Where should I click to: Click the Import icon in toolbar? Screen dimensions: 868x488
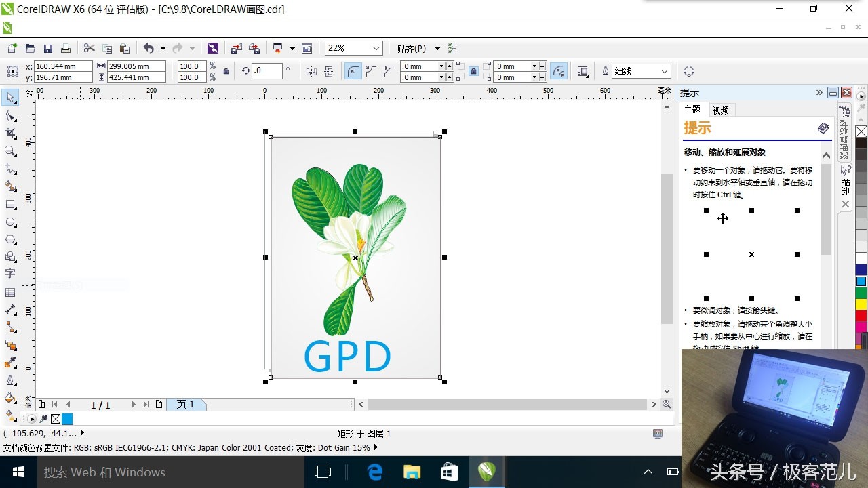coord(236,49)
